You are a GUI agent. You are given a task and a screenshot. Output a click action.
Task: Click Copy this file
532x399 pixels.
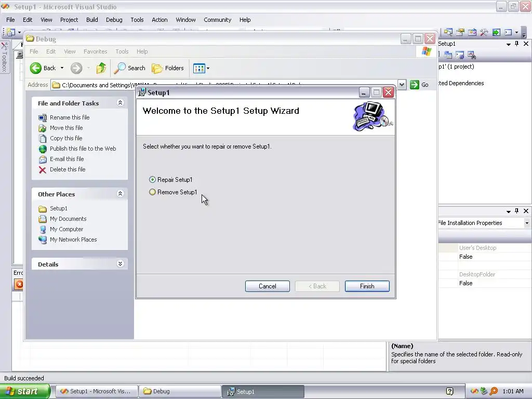point(66,138)
